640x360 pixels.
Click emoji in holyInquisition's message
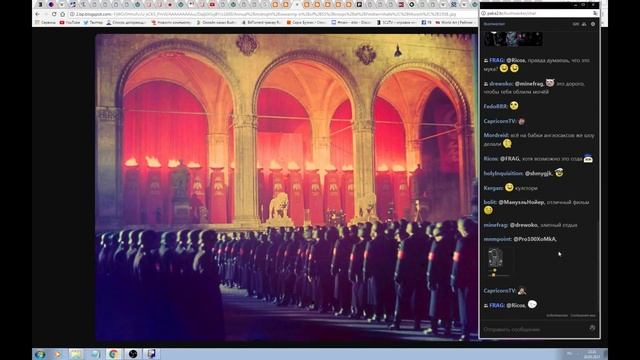coord(558,173)
